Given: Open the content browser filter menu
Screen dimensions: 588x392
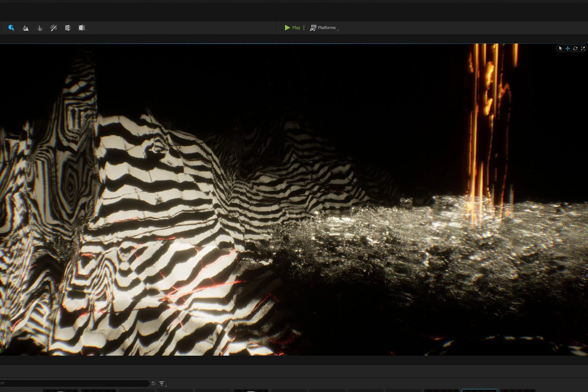Looking at the screenshot, I should tap(162, 383).
